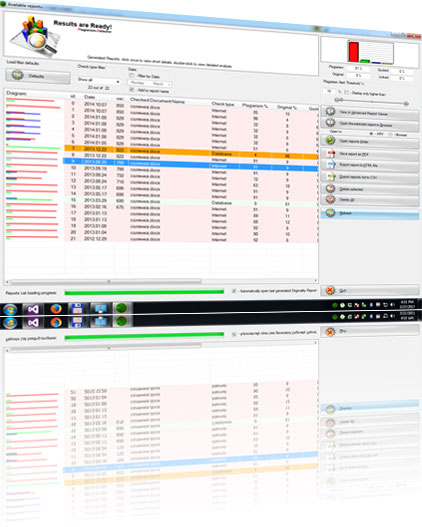The height and width of the screenshot is (527, 422).
Task: Click the Plagiarism percent value field
Action: click(x=358, y=68)
